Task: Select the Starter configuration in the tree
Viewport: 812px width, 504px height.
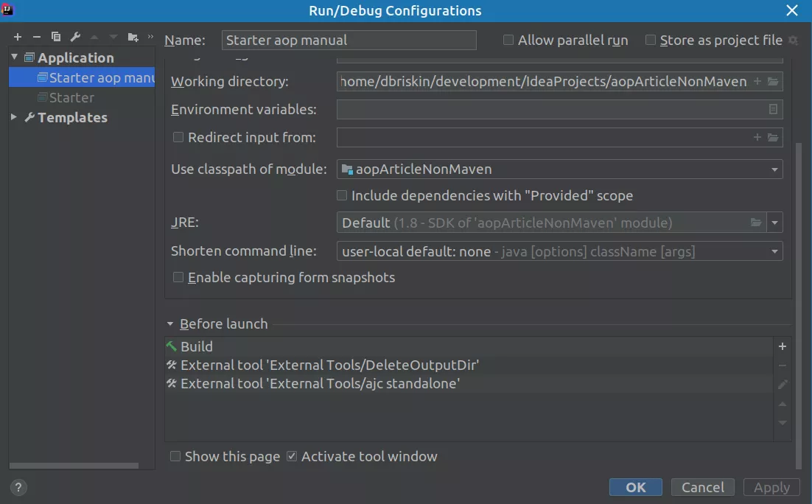Action: 71,98
